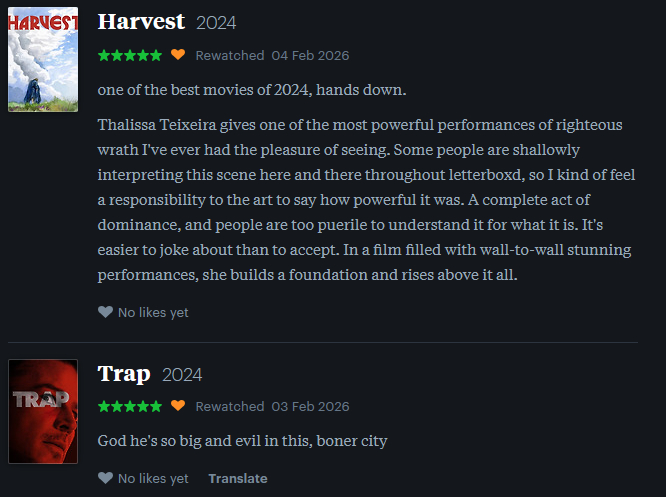Click the Trap movie poster thumbnail
The height and width of the screenshot is (497, 666).
pyautogui.click(x=43, y=411)
